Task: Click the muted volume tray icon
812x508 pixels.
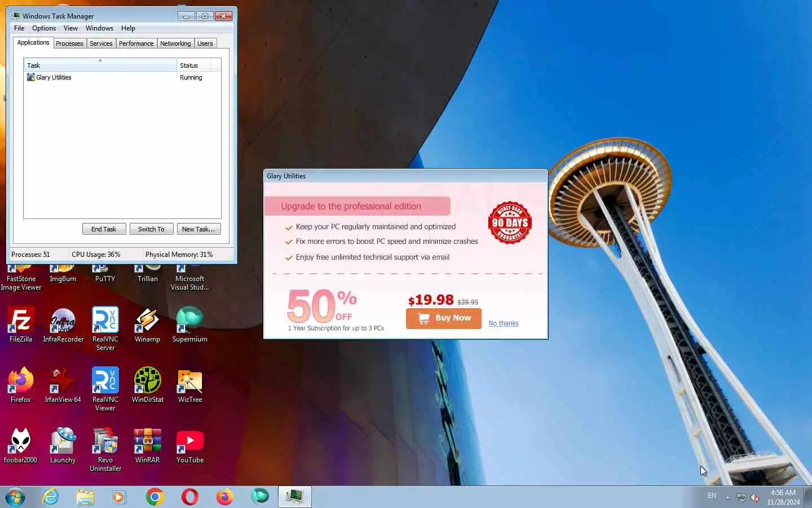Action: 755,497
